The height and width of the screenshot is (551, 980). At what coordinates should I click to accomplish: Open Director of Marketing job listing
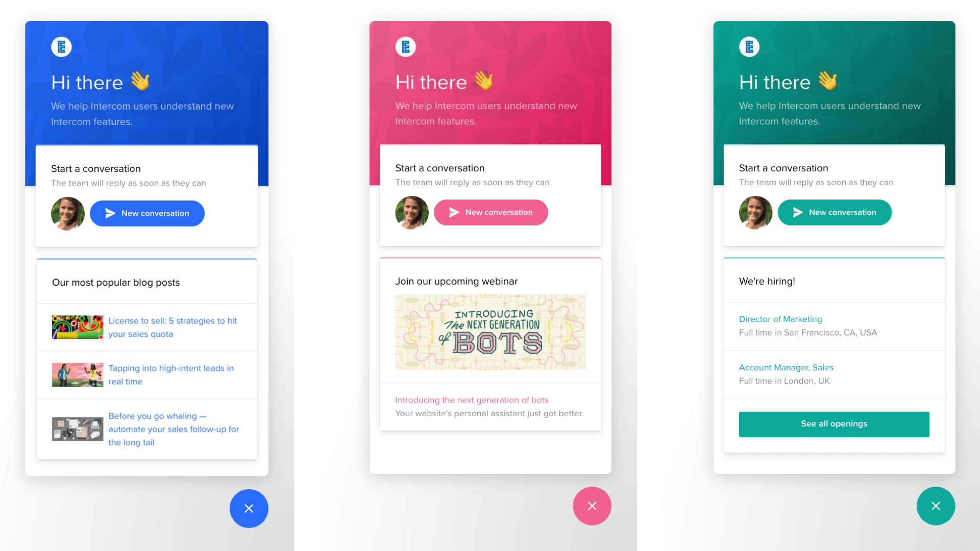pos(780,318)
